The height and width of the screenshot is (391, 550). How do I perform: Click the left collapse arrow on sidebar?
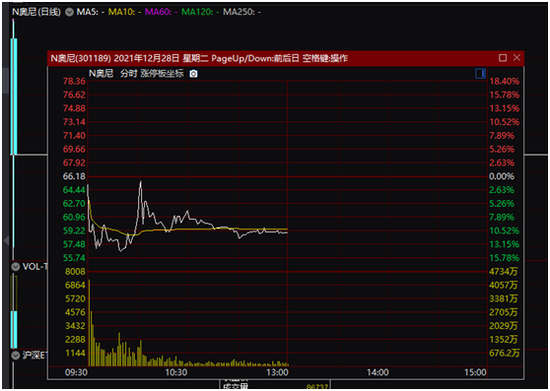coord(6,241)
